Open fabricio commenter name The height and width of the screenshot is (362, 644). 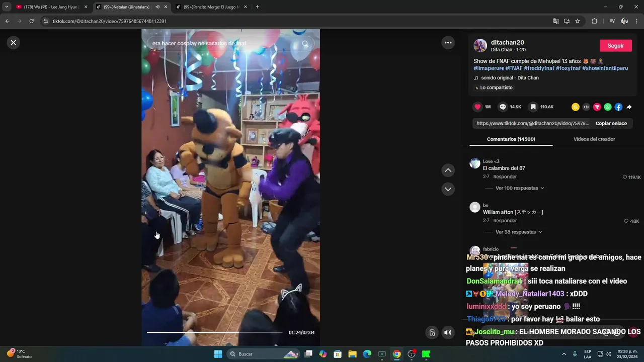coord(491,249)
